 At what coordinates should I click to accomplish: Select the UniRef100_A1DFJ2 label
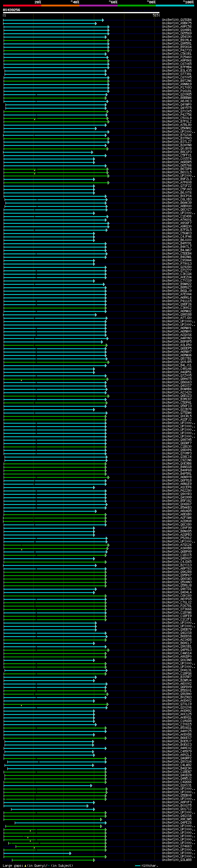(x=177, y=419)
